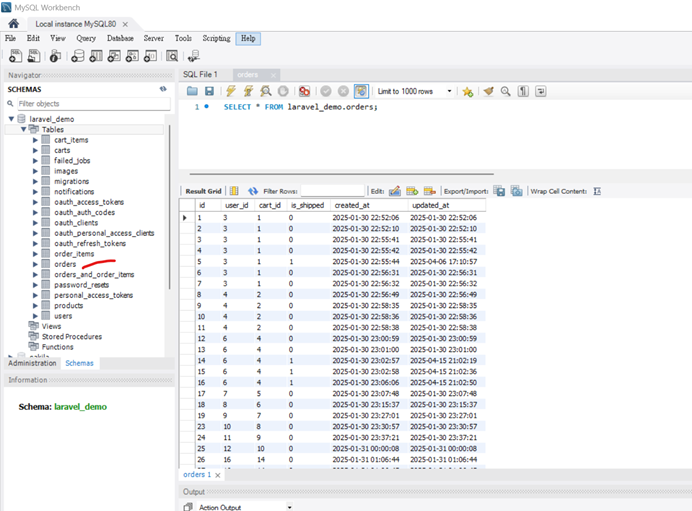Create a new SQL tab icon
This screenshot has width=692, height=511.
(15, 56)
